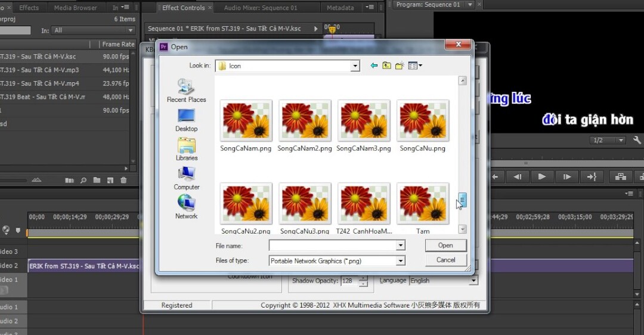This screenshot has width=644, height=335.
Task: Select Computer in places sidebar
Action: pyautogui.click(x=187, y=179)
